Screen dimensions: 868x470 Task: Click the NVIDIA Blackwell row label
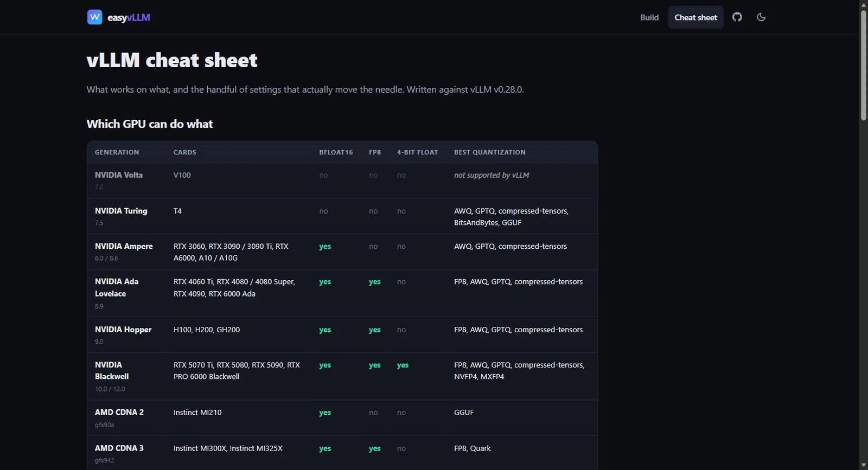[112, 371]
